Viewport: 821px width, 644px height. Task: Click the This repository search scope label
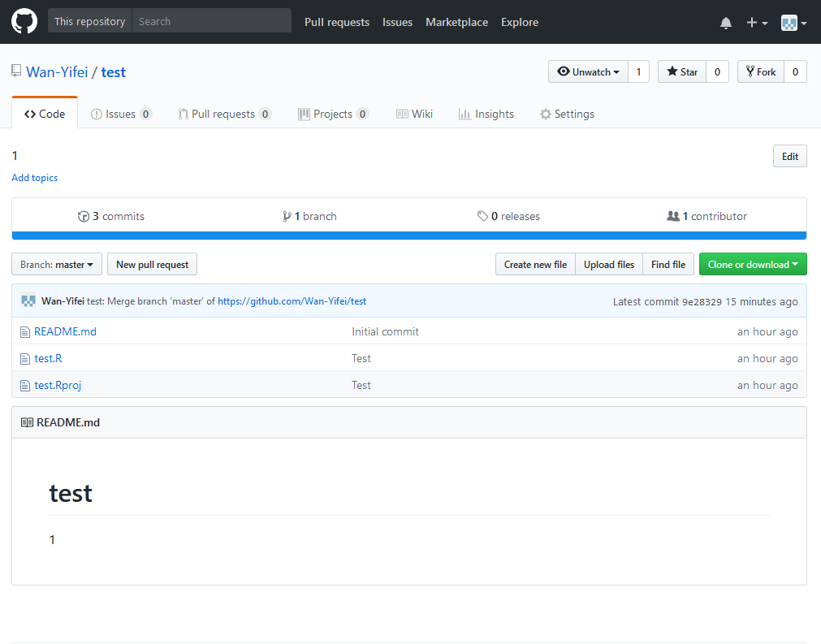coord(90,21)
